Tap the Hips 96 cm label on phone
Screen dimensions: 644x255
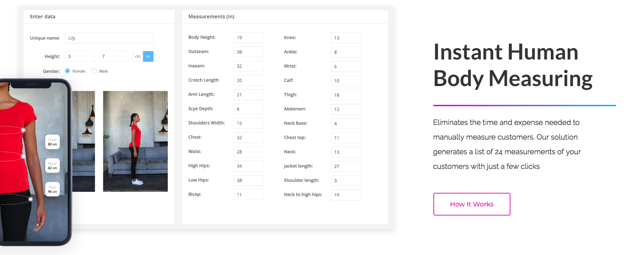click(53, 190)
